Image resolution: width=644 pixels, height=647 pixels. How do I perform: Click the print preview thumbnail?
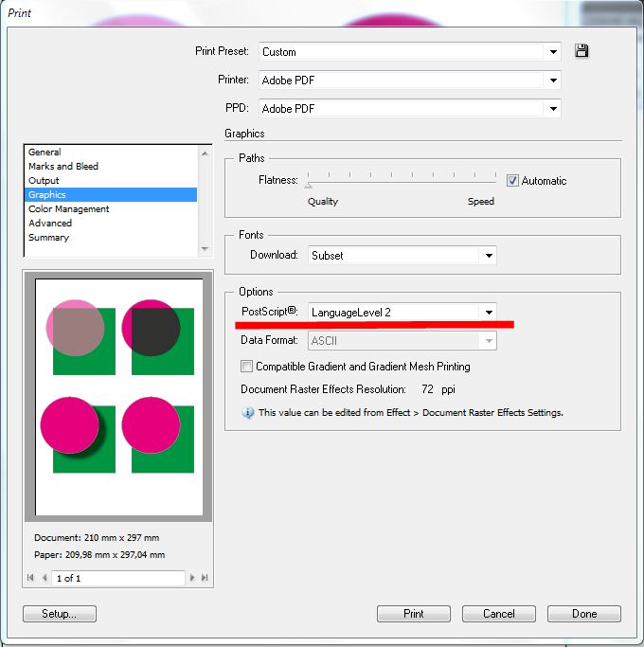tap(118, 397)
